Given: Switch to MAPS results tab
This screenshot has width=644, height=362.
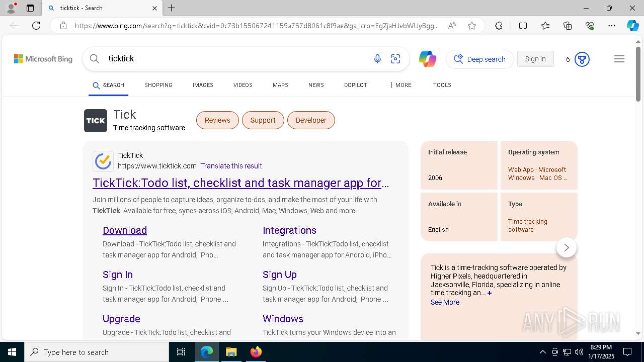Looking at the screenshot, I should tap(280, 85).
